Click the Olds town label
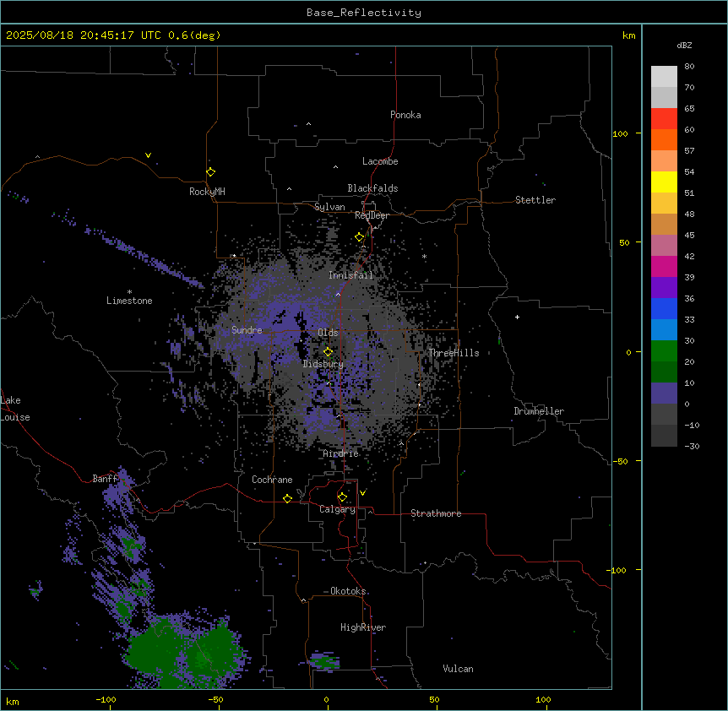 tap(328, 333)
